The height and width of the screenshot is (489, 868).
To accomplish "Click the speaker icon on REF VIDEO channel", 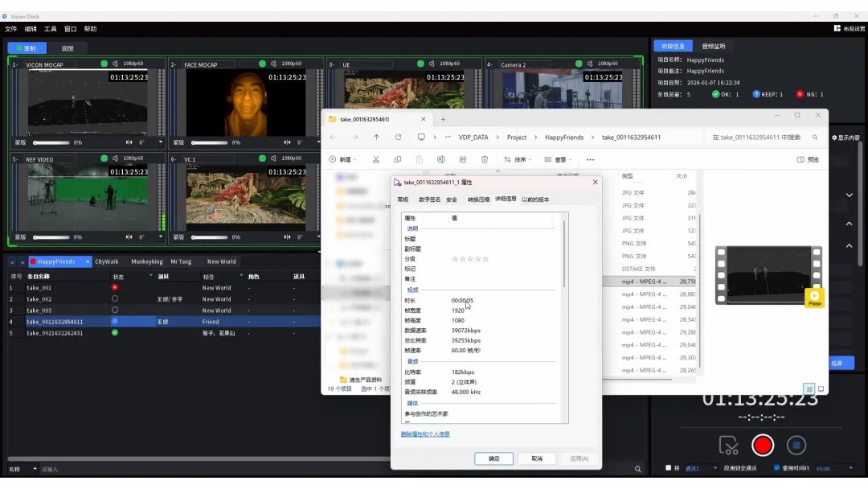I will pyautogui.click(x=115, y=158).
